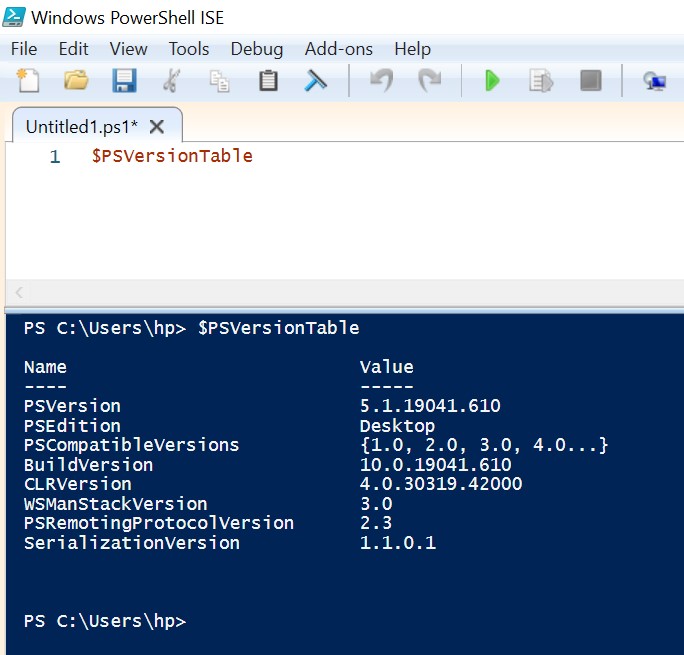Viewport: 684px width, 655px height.
Task: Click WSManStackVersion name in the console
Action: 116,504
